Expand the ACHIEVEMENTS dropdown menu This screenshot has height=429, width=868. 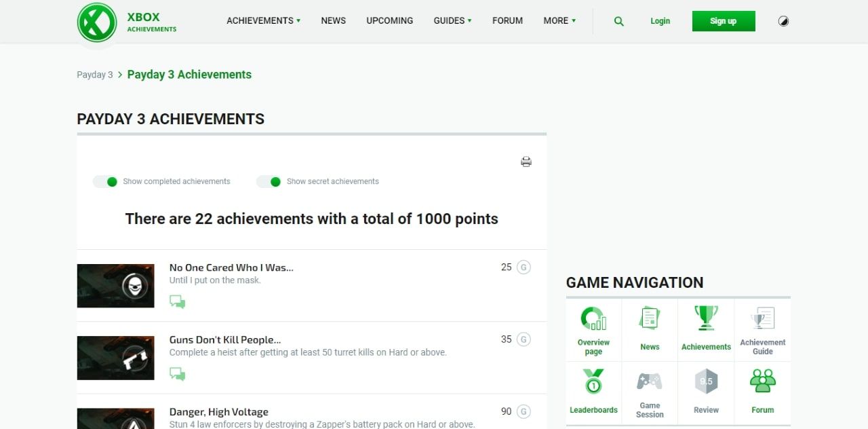[263, 20]
